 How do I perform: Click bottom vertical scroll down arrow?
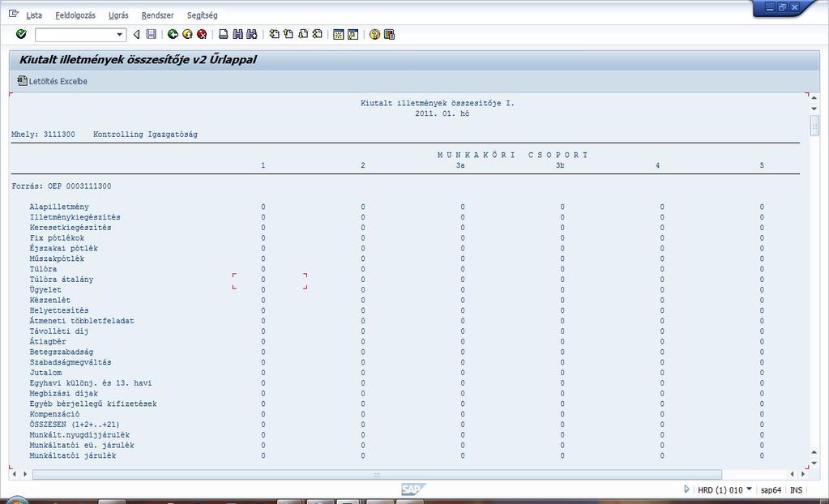(x=814, y=463)
